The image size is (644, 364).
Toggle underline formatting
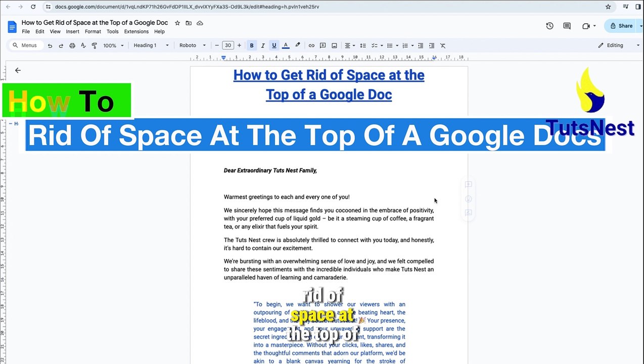pyautogui.click(x=274, y=45)
